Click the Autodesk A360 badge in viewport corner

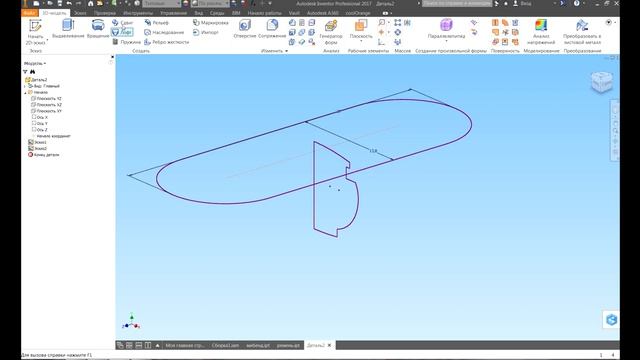tap(611, 320)
